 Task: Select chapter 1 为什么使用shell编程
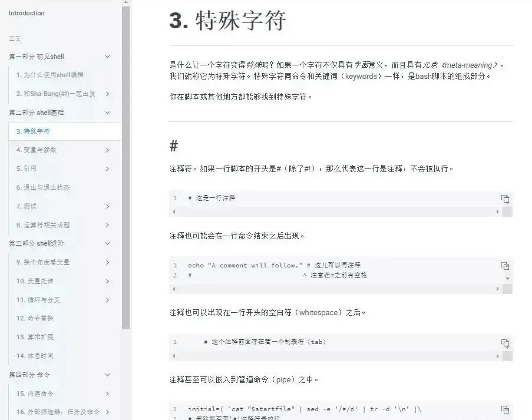coord(50,75)
